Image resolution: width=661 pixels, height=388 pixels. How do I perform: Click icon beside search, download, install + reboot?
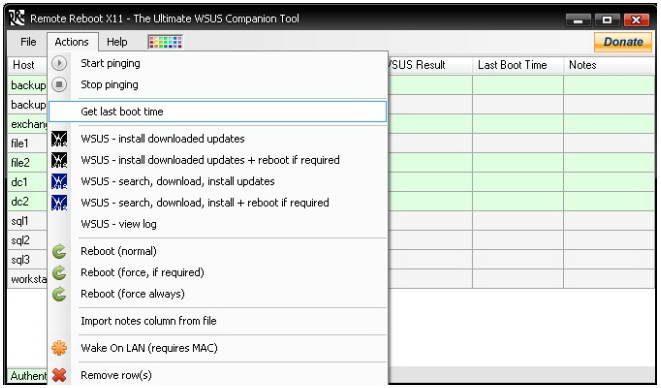pyautogui.click(x=59, y=202)
